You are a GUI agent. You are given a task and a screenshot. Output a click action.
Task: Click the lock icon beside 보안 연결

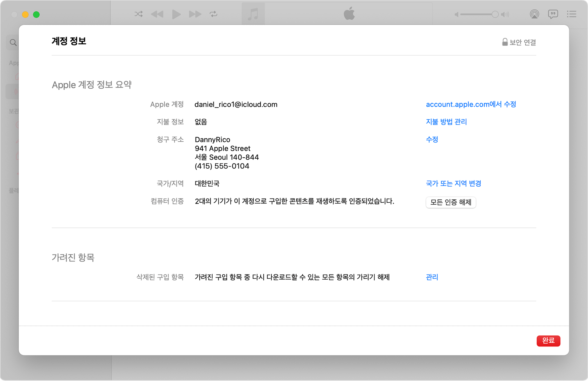click(505, 42)
